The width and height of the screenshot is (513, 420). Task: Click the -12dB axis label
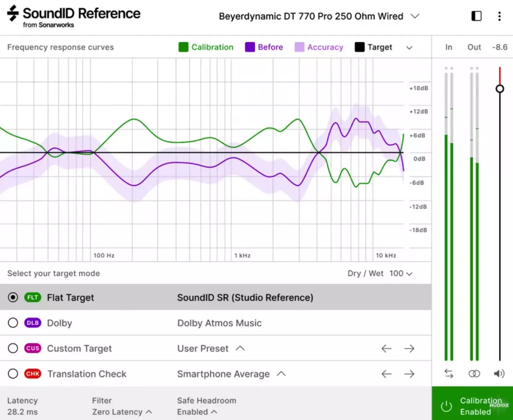(419, 206)
